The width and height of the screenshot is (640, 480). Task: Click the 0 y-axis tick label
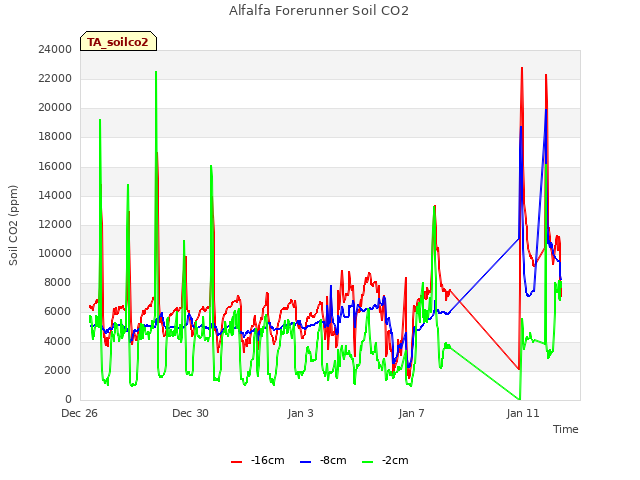click(68, 400)
